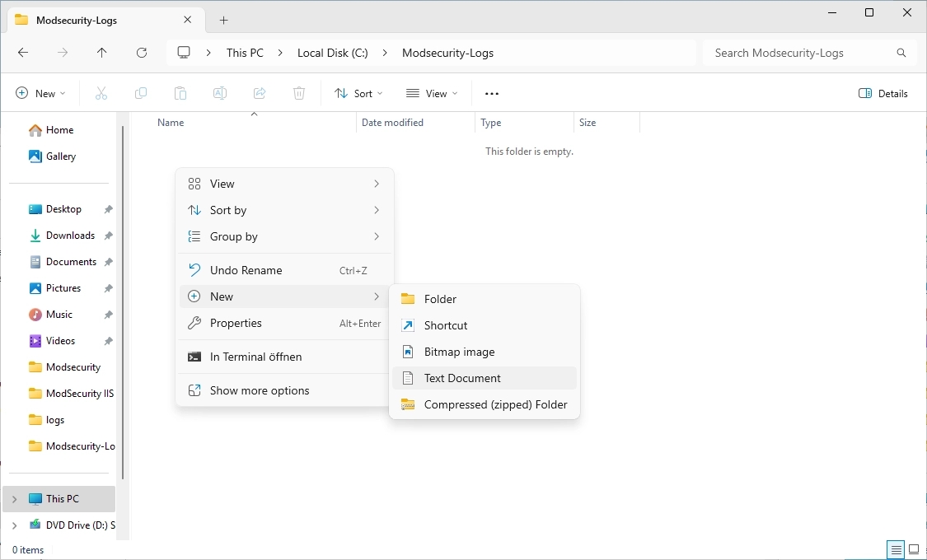Expand This PC tree node

tap(14, 499)
